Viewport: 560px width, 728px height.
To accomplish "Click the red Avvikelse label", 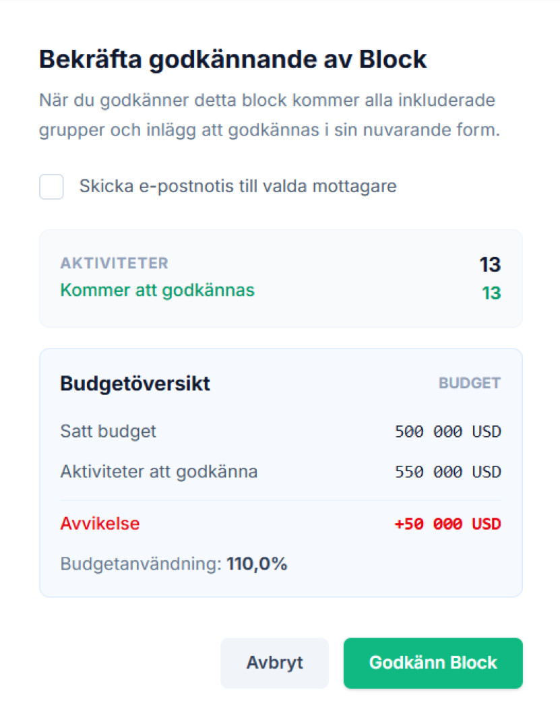I will click(100, 524).
